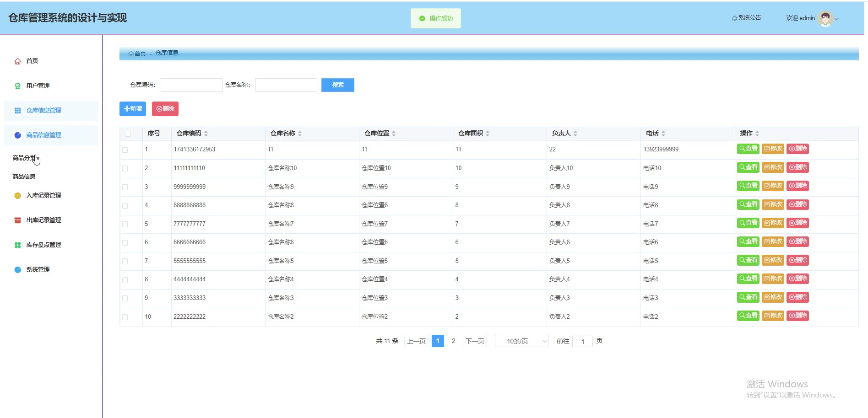Viewport: 868px width, 418px height.
Task: Click the red 出库记录管理 icon
Action: (17, 220)
